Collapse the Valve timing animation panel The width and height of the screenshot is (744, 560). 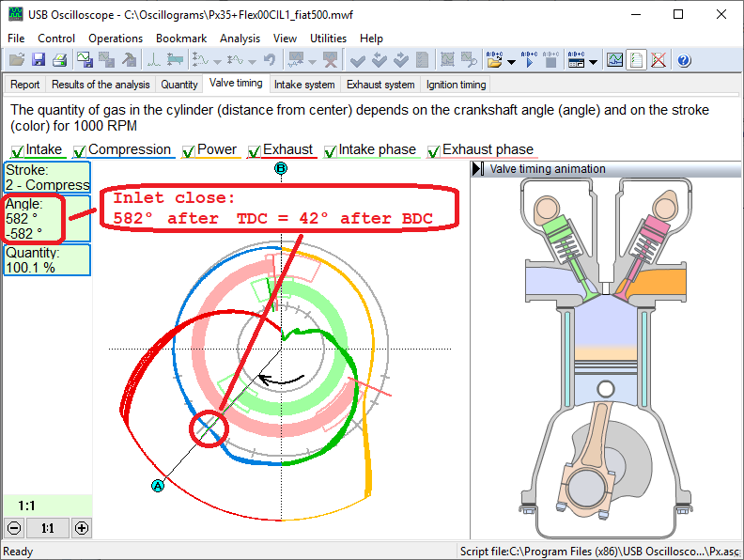tap(478, 169)
